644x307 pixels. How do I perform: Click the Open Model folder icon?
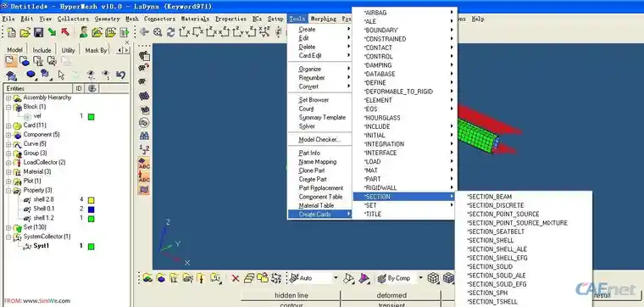[x=25, y=32]
